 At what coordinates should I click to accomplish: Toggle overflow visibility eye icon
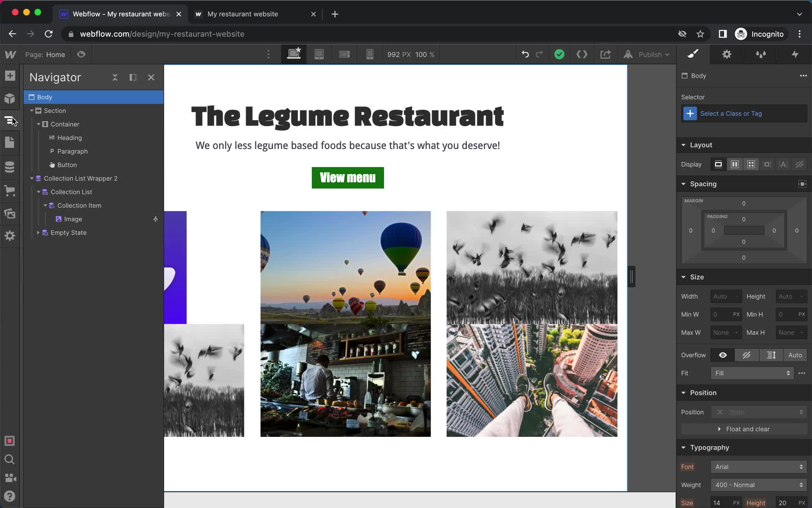click(x=723, y=355)
